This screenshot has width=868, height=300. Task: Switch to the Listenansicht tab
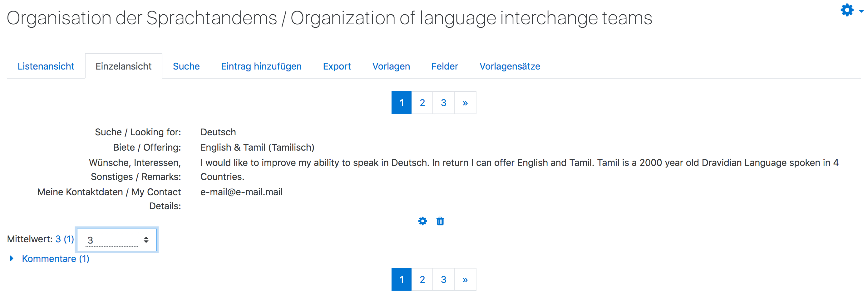pos(46,66)
